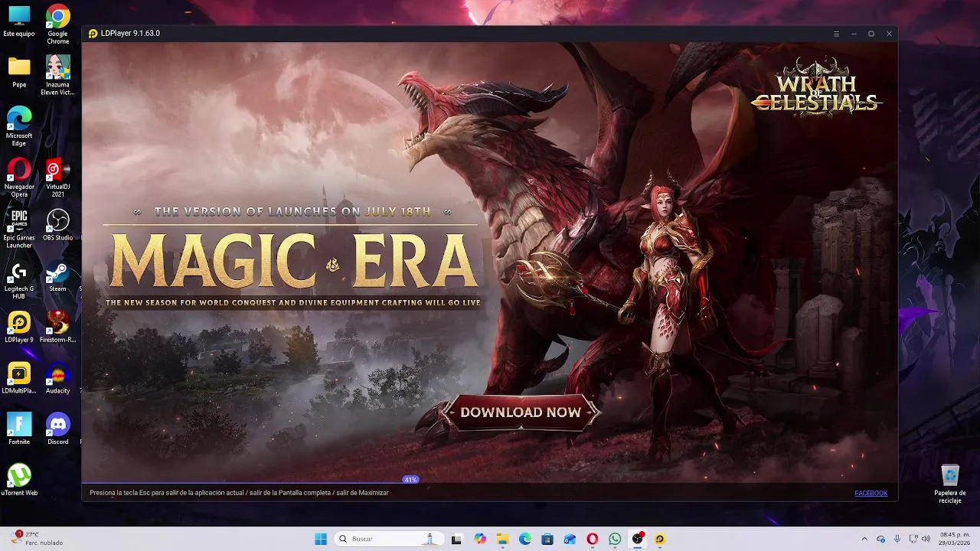Expand hidden system tray icons

click(x=864, y=539)
